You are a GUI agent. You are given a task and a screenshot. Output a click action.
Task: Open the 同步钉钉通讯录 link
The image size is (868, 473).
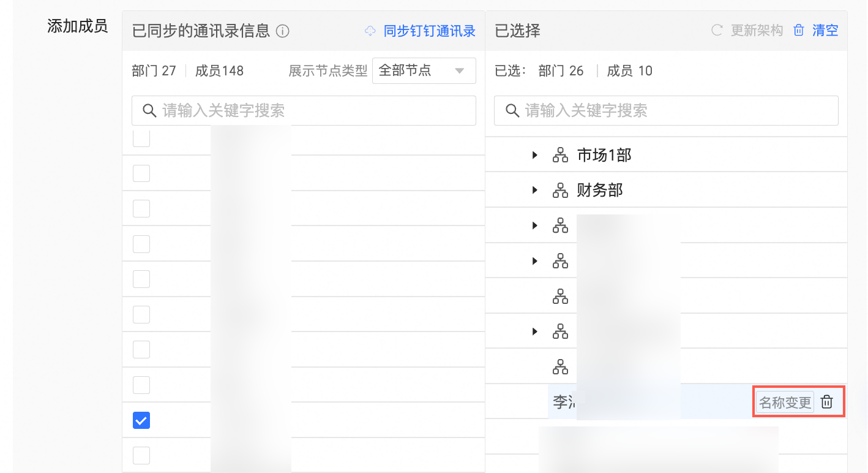[430, 31]
